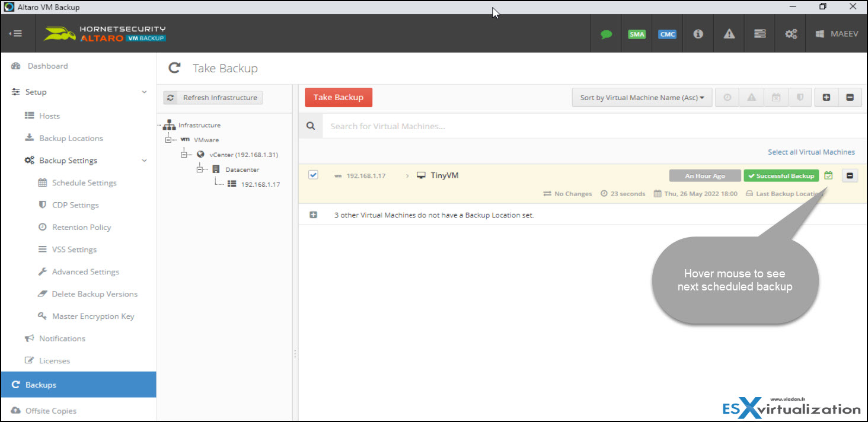
Task: Click the No Changes status text
Action: pyautogui.click(x=573, y=194)
